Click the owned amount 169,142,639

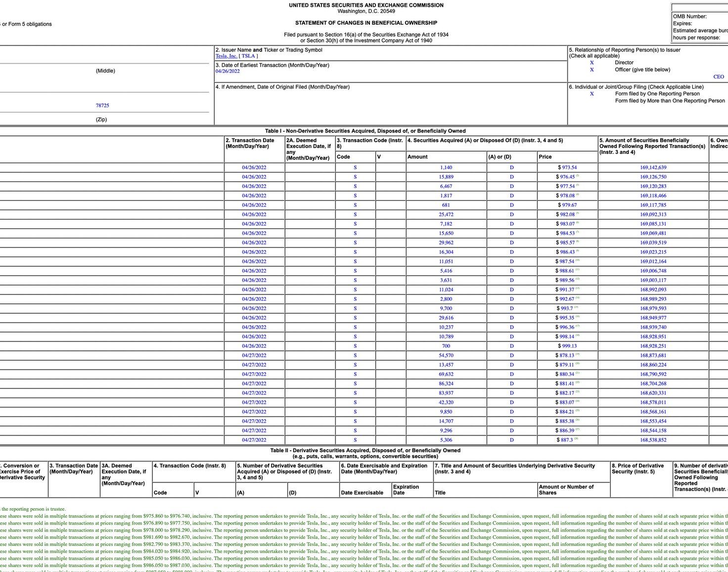coord(653,168)
